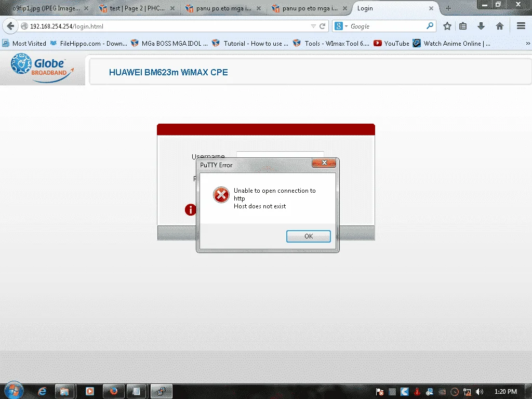The width and height of the screenshot is (532, 399).
Task: Expand bookmarks toolbar overflow chevron
Action: pos(528,44)
